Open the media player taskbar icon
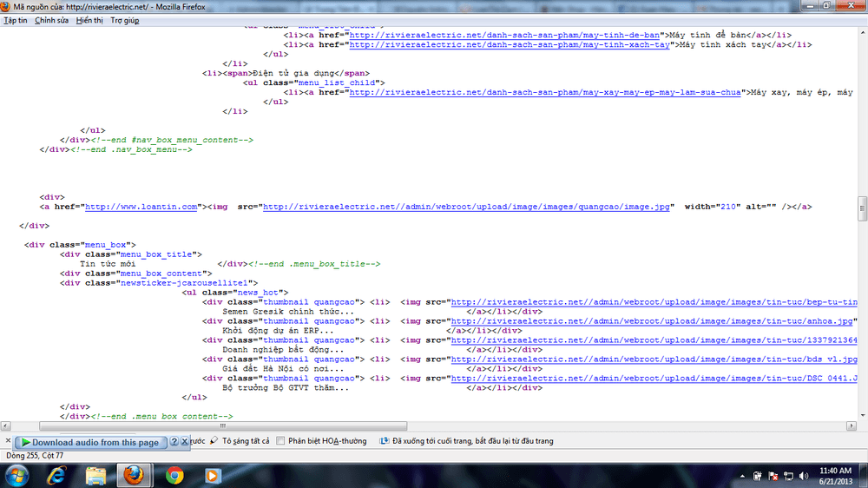Image resolution: width=868 pixels, height=488 pixels. pos(213,476)
